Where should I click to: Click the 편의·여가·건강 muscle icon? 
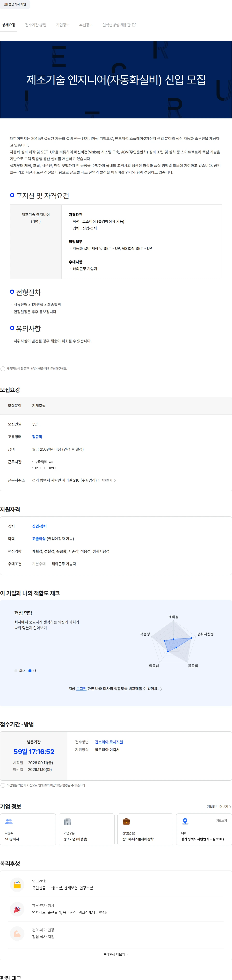tap(17, 933)
